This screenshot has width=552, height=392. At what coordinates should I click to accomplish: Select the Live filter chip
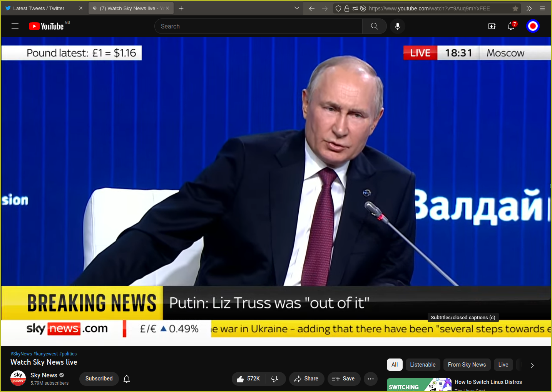[503, 365]
